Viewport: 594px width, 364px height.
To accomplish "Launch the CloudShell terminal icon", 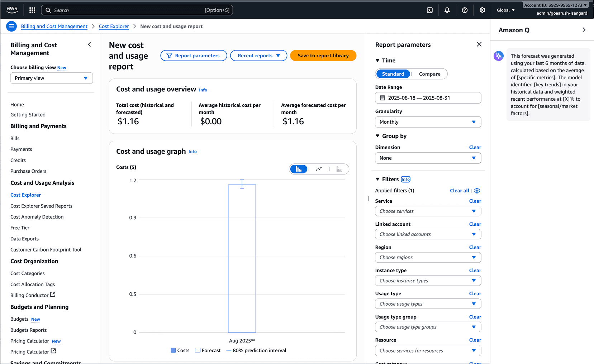I will coord(429,10).
